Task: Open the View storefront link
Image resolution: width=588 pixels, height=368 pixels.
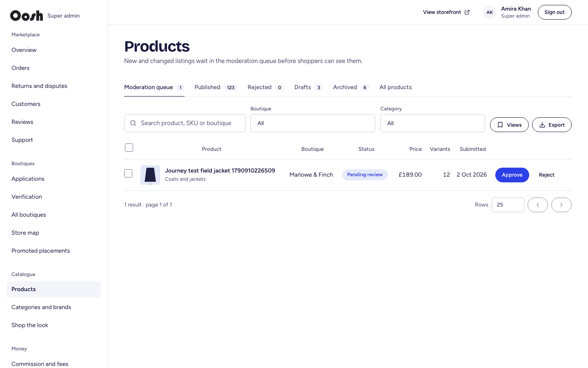Action: [x=446, y=12]
